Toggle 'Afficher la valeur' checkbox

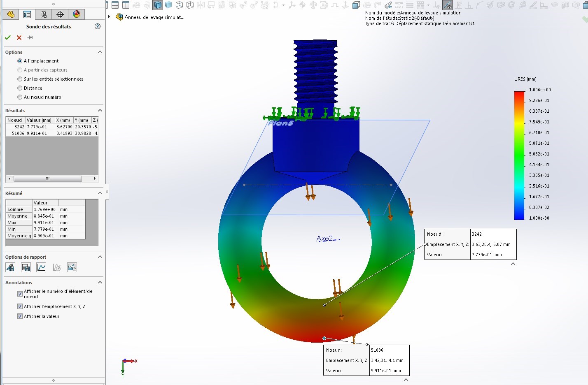(x=20, y=316)
